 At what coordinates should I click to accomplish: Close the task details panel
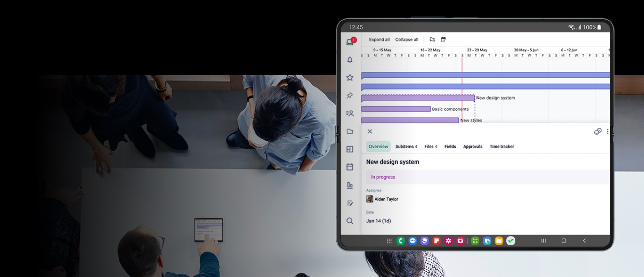coord(370,131)
